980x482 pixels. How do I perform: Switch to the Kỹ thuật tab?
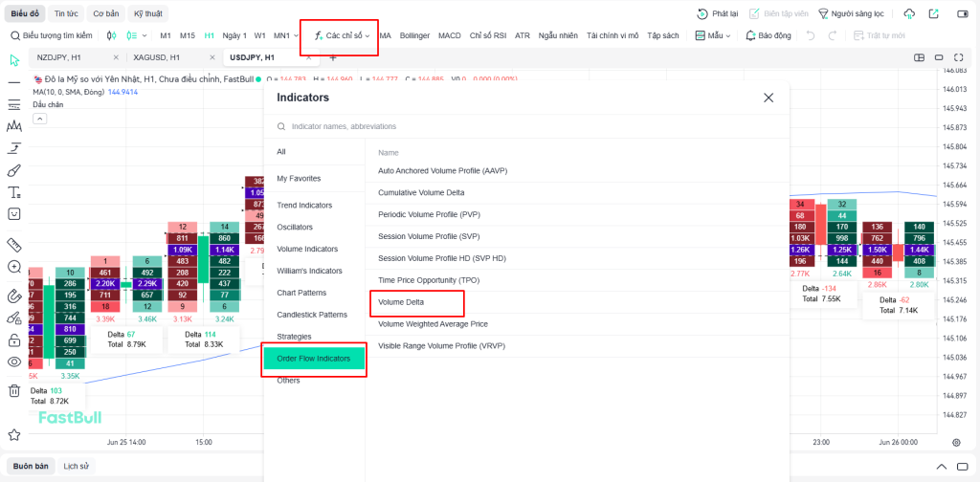pyautogui.click(x=147, y=13)
